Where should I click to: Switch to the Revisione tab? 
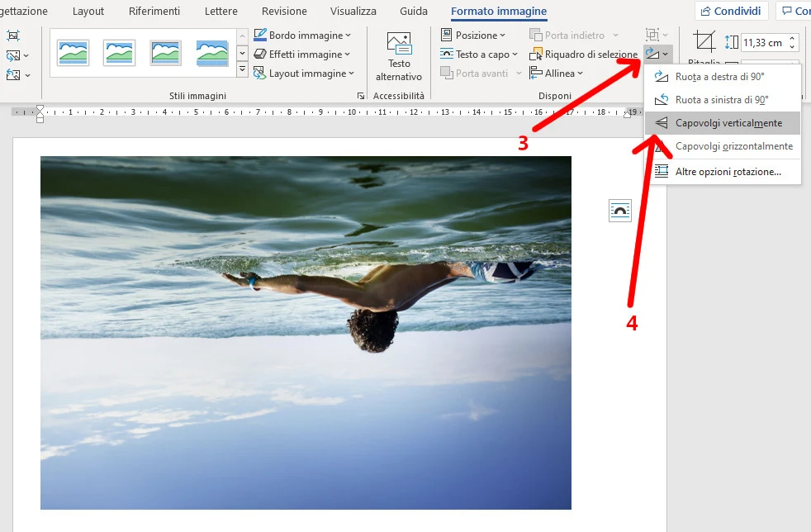point(284,12)
